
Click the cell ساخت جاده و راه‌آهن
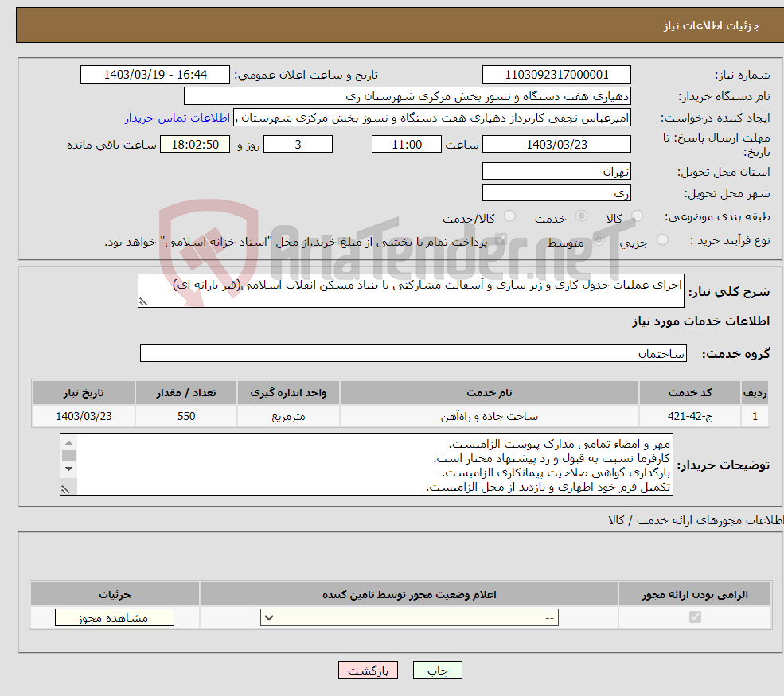pyautogui.click(x=489, y=416)
